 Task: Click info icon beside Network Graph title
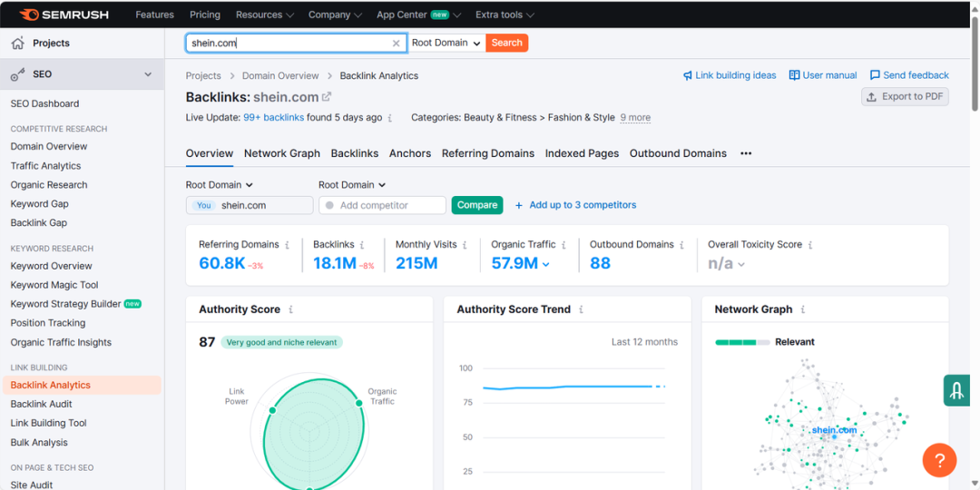coord(803,309)
